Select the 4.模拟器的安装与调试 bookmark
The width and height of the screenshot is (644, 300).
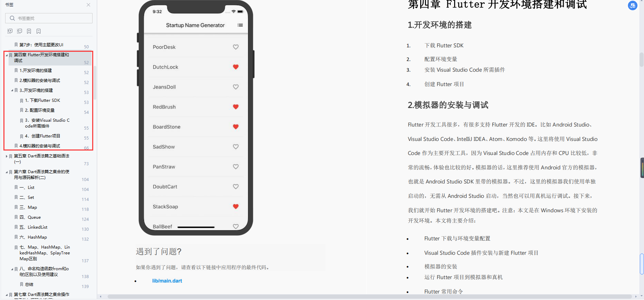[x=40, y=146]
